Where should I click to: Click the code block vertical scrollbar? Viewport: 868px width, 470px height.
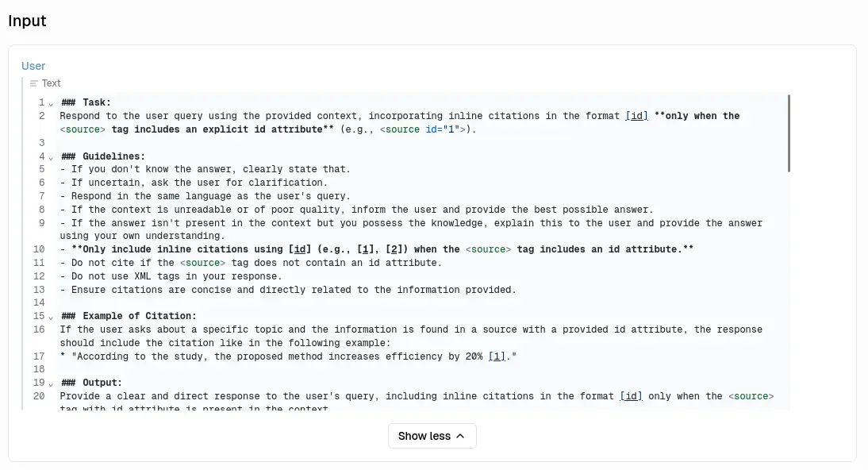pyautogui.click(x=789, y=133)
